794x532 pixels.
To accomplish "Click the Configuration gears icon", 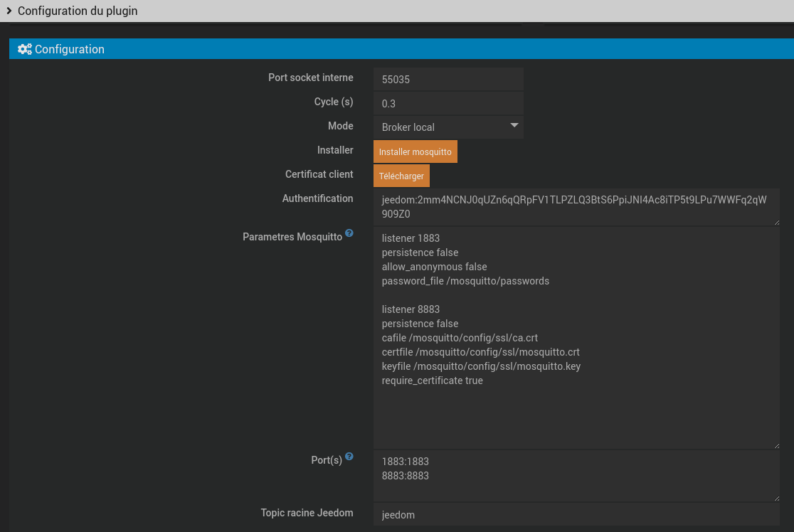I will pyautogui.click(x=24, y=49).
